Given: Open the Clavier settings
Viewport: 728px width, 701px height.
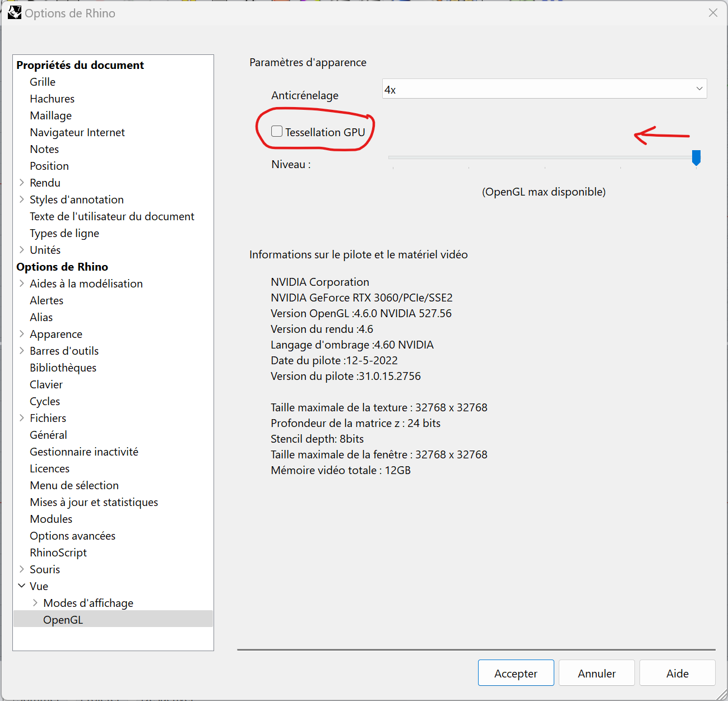Looking at the screenshot, I should tap(46, 384).
